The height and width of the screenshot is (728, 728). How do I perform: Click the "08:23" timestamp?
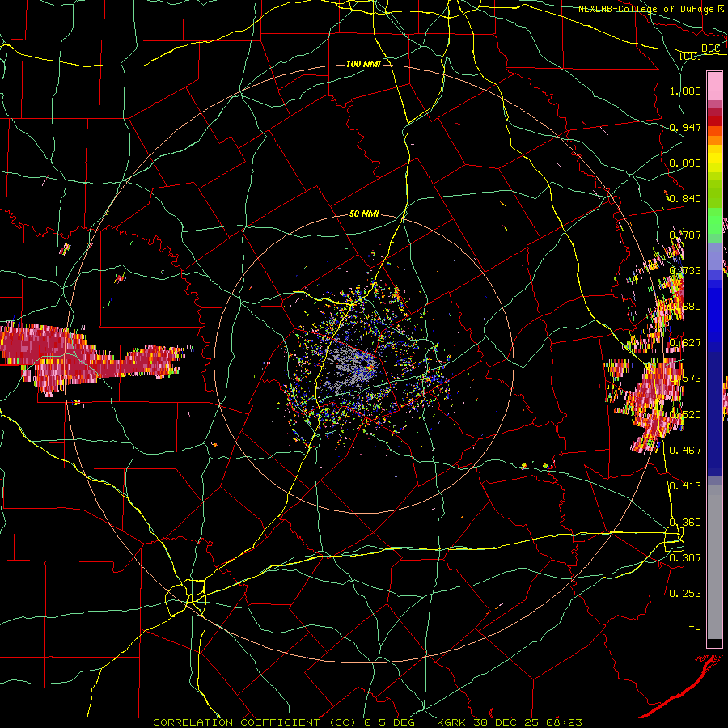562,722
